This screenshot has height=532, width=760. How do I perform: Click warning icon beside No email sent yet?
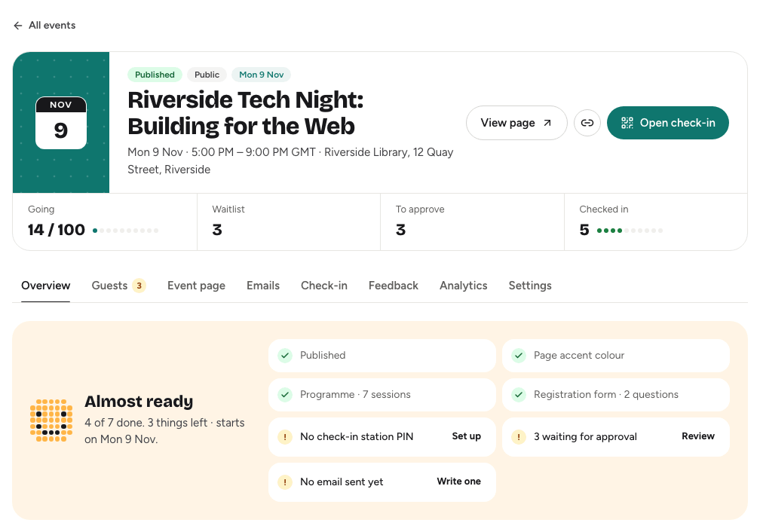[x=285, y=482]
